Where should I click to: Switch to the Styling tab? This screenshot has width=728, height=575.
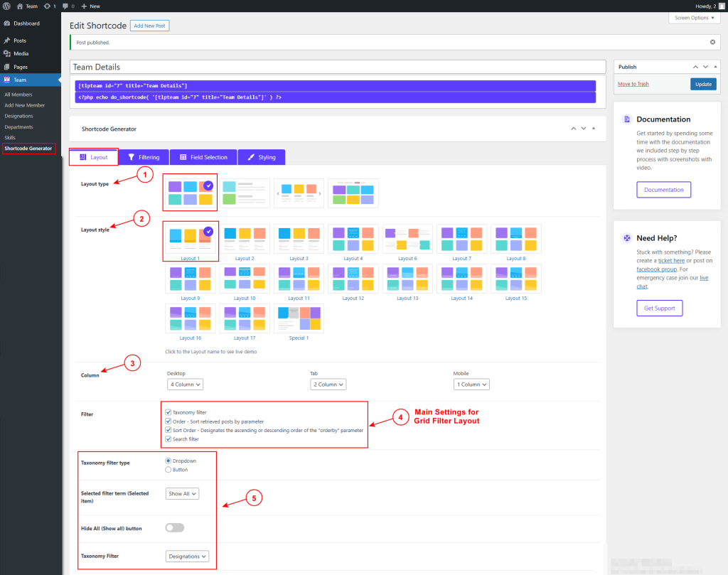[262, 157]
